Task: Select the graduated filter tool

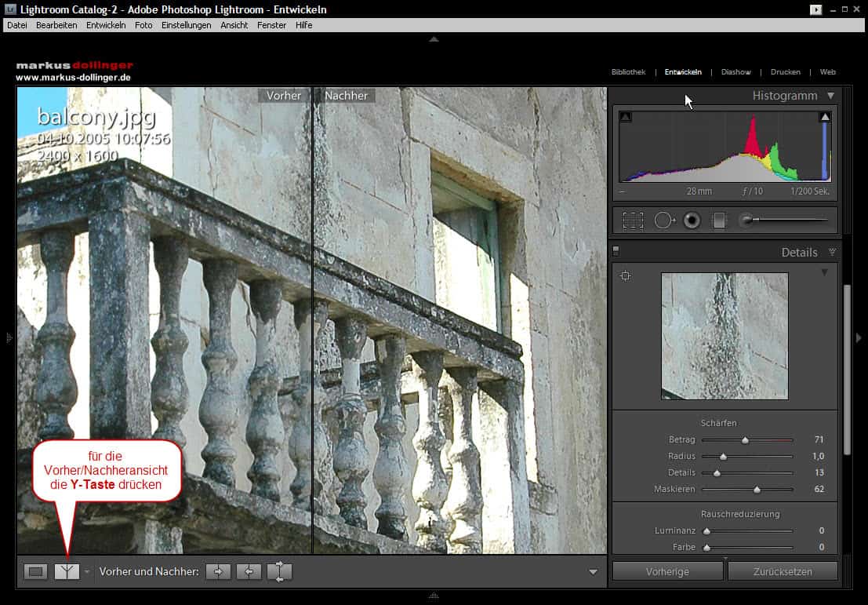Action: [x=718, y=220]
